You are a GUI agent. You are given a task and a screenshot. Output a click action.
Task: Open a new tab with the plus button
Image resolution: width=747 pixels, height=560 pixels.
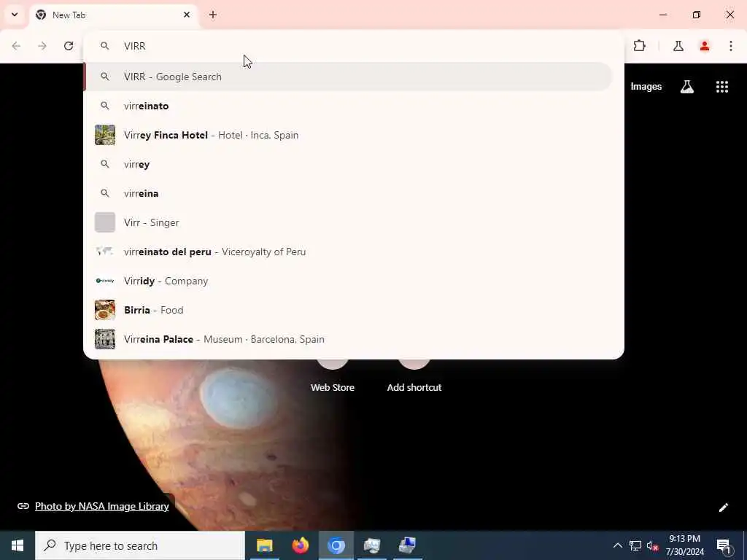coord(213,15)
